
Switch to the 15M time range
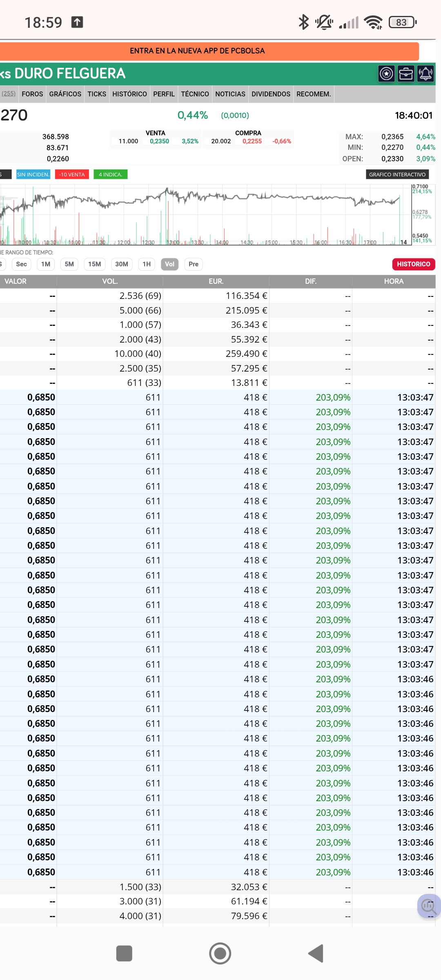tap(94, 264)
